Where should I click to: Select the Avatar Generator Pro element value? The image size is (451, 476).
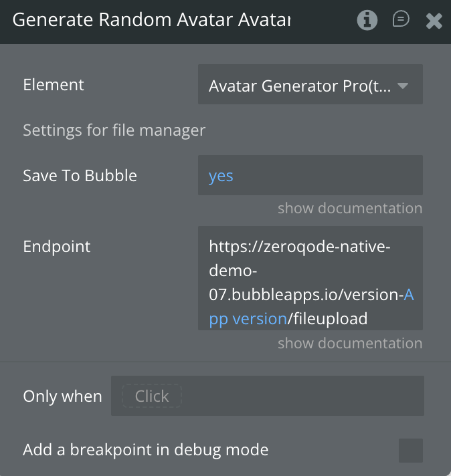pos(300,86)
